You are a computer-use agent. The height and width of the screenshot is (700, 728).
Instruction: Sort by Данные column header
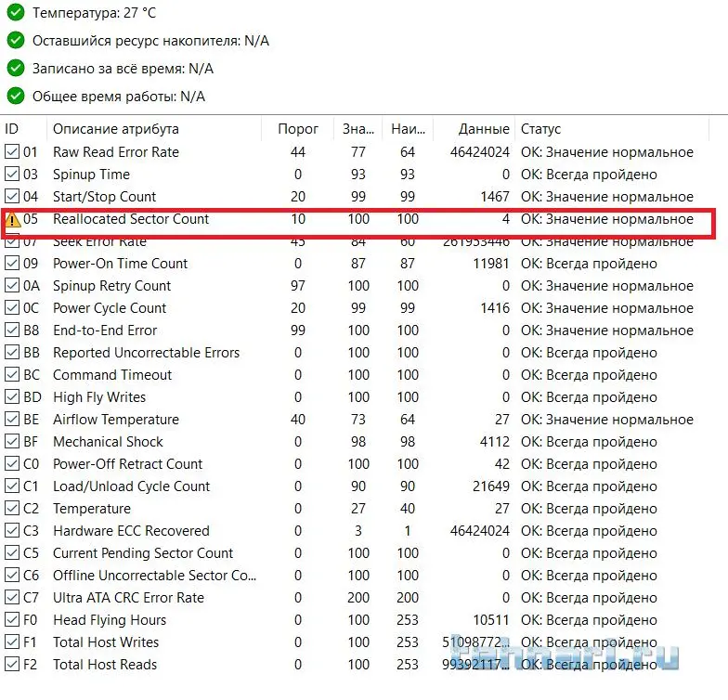474,129
